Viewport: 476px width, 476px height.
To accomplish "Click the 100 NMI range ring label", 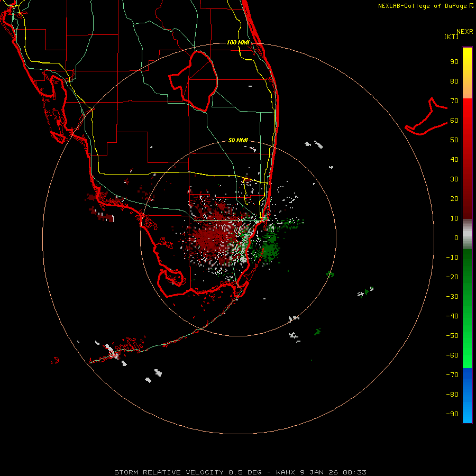I will coord(239,42).
